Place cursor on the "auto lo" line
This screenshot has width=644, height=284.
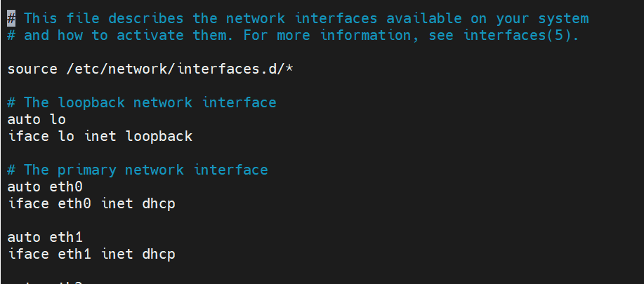[37, 119]
